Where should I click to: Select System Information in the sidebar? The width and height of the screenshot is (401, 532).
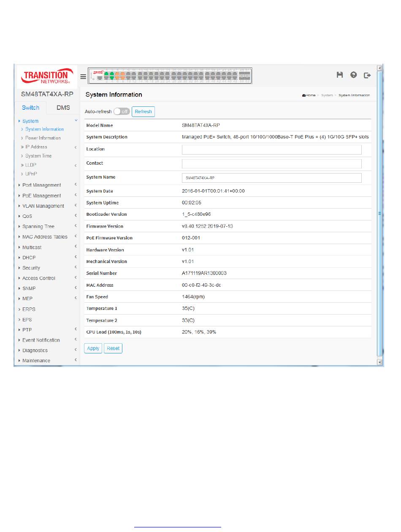(x=44, y=129)
